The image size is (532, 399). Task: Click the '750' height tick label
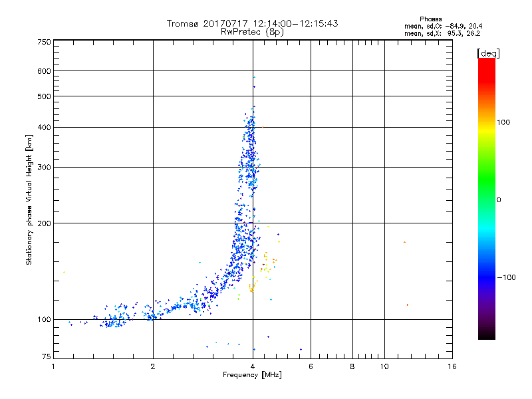pyautogui.click(x=44, y=42)
